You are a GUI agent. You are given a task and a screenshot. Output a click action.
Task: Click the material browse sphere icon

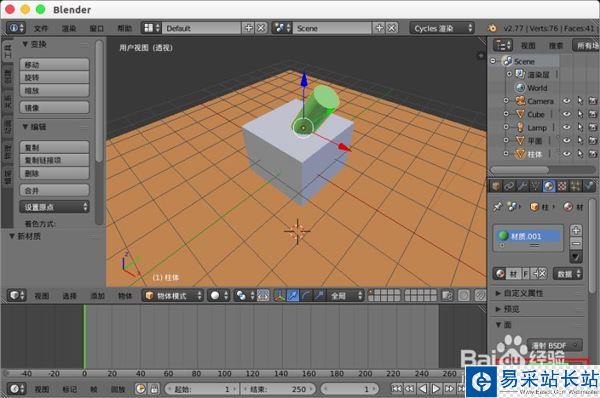500,274
